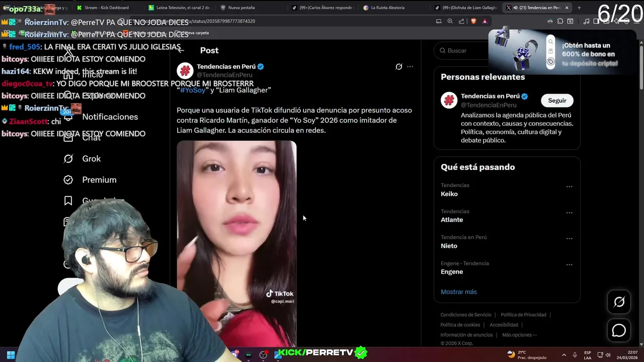Click the Grok icon on the post
The height and width of the screenshot is (362, 644).
tap(399, 66)
